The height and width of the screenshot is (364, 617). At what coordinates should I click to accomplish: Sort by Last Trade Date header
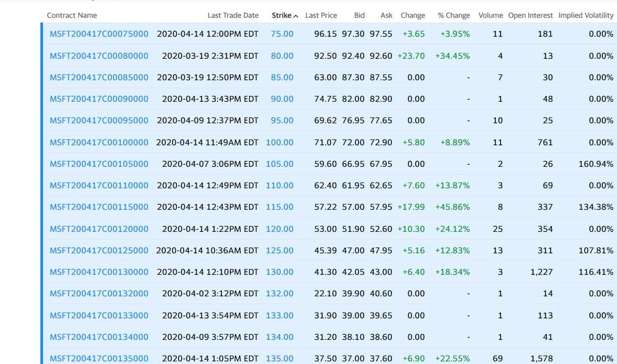(233, 15)
